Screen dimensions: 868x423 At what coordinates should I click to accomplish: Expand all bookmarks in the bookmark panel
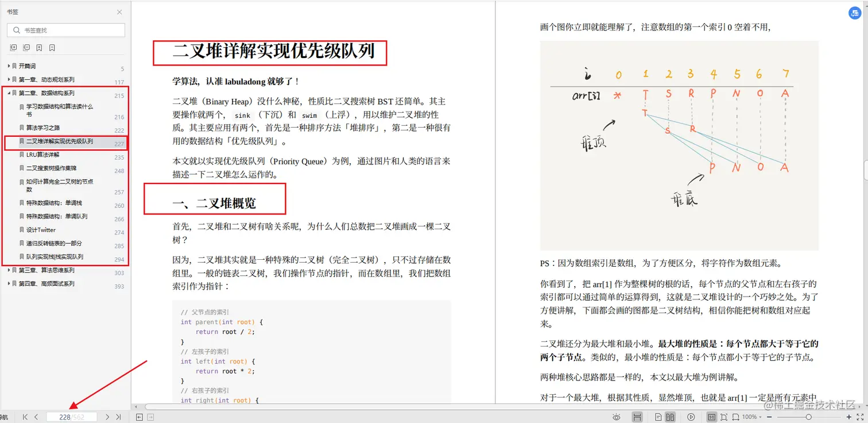[x=13, y=47]
